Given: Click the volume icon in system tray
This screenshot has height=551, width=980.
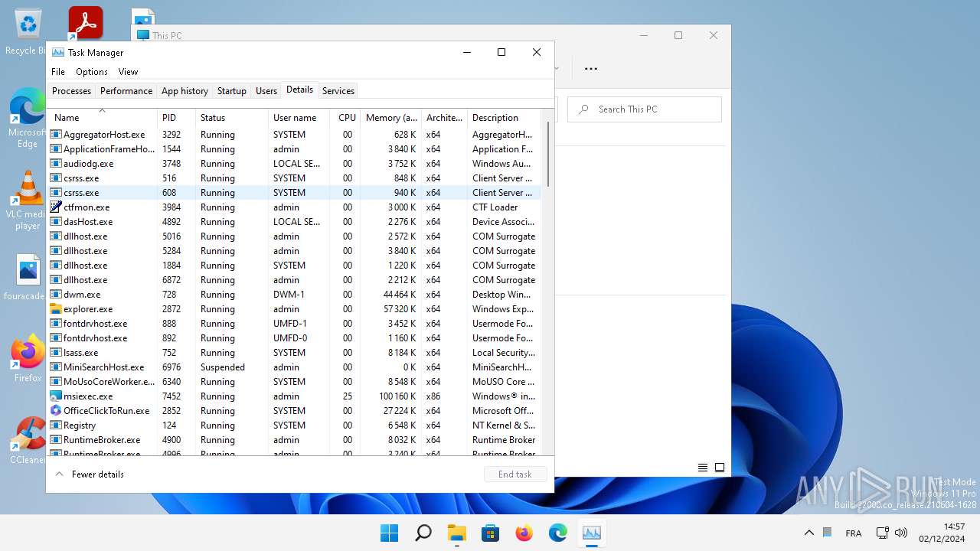Looking at the screenshot, I should click(901, 533).
